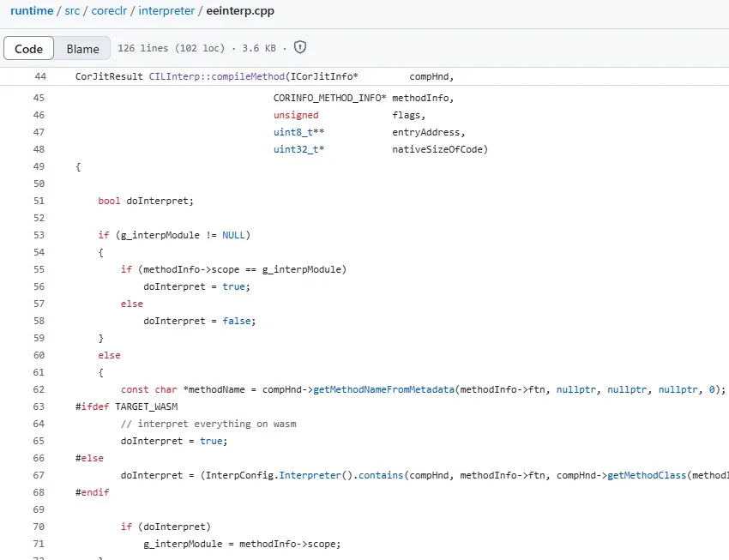Viewport: 729px width, 560px height.
Task: Click the 'false' value on line 58
Action: [236, 321]
